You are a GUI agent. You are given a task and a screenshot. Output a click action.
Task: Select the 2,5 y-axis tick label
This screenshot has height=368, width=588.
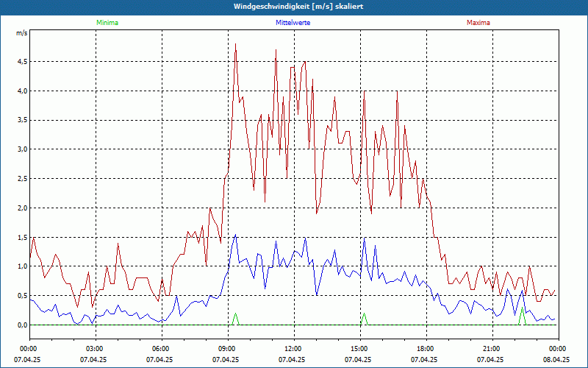coord(21,179)
